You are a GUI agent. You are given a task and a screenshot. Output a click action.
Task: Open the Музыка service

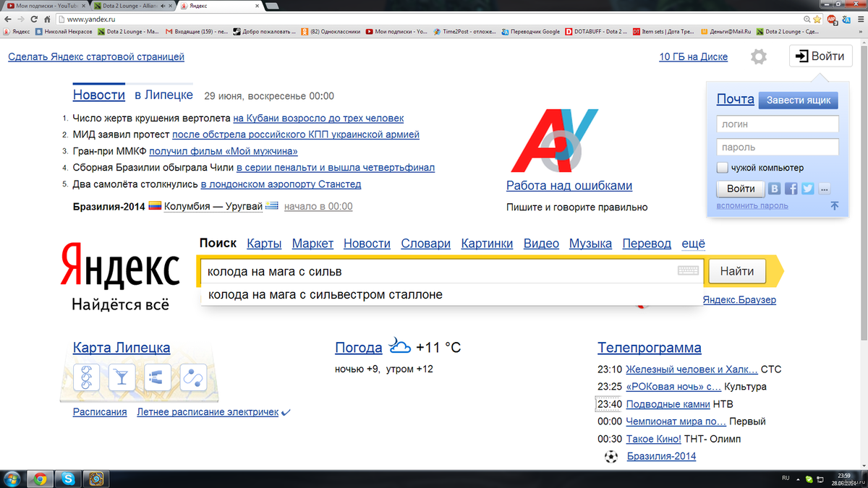point(590,244)
